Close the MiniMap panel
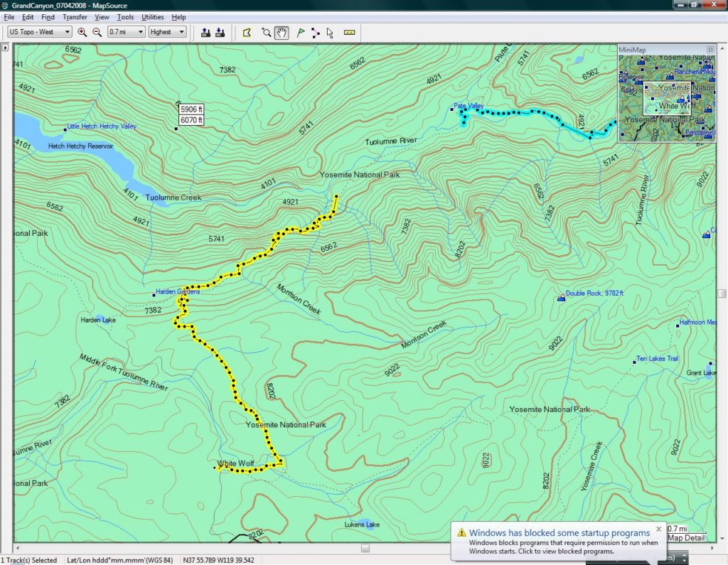The width and height of the screenshot is (728, 565). point(710,49)
